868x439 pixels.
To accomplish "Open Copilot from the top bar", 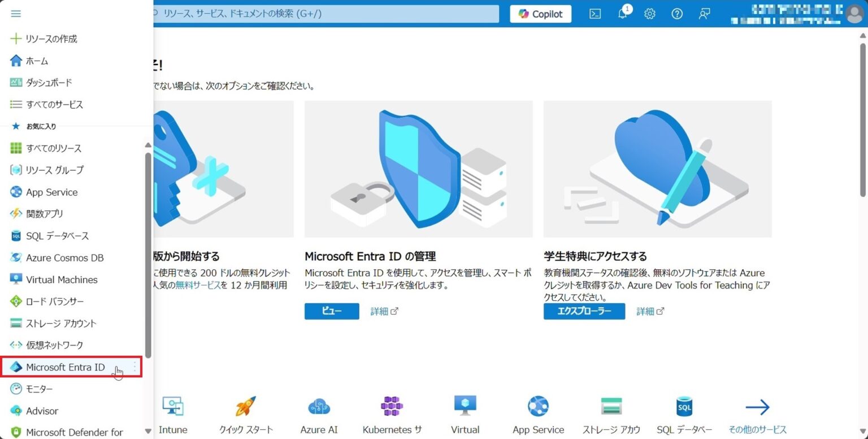I will coord(539,14).
